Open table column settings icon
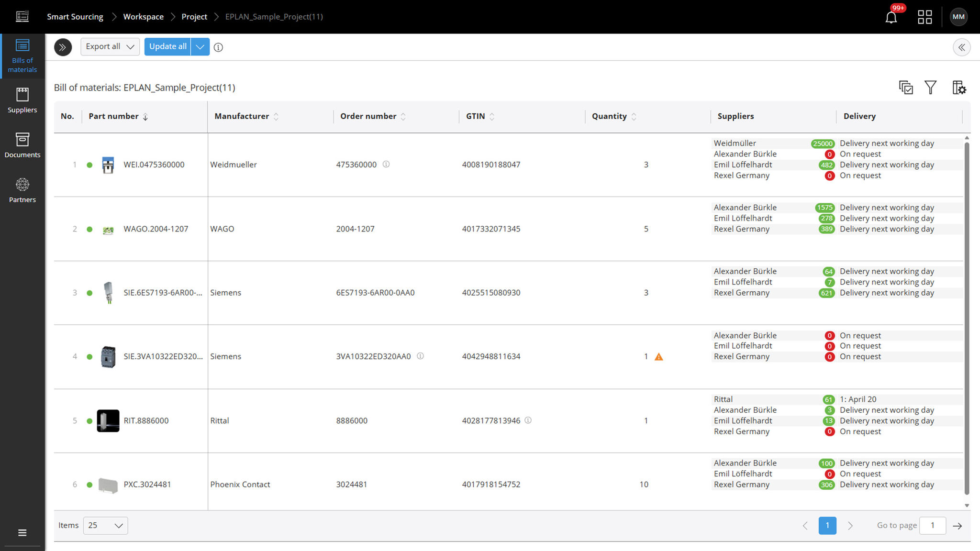Image resolution: width=980 pixels, height=551 pixels. coord(959,88)
